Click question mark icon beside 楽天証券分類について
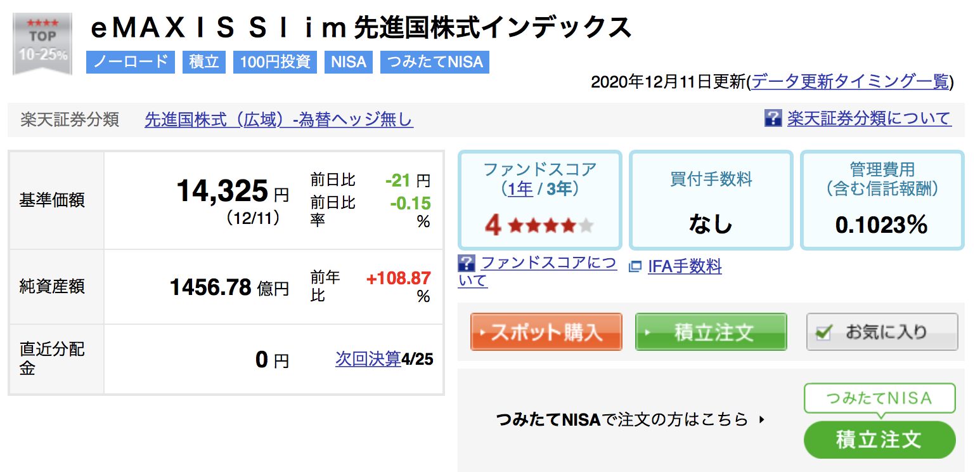The height and width of the screenshot is (472, 980). (x=773, y=119)
